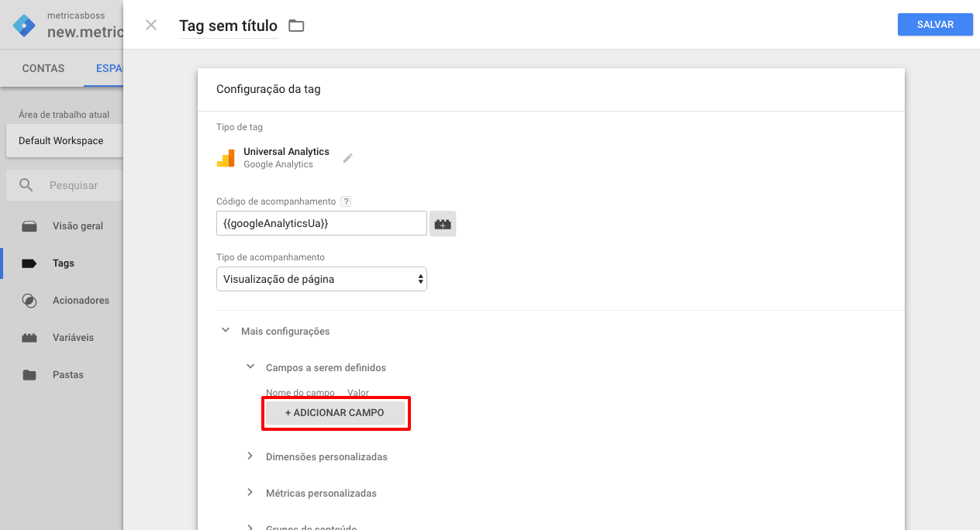Select Tags in the sidebar
The width and height of the screenshot is (980, 530).
pos(64,263)
